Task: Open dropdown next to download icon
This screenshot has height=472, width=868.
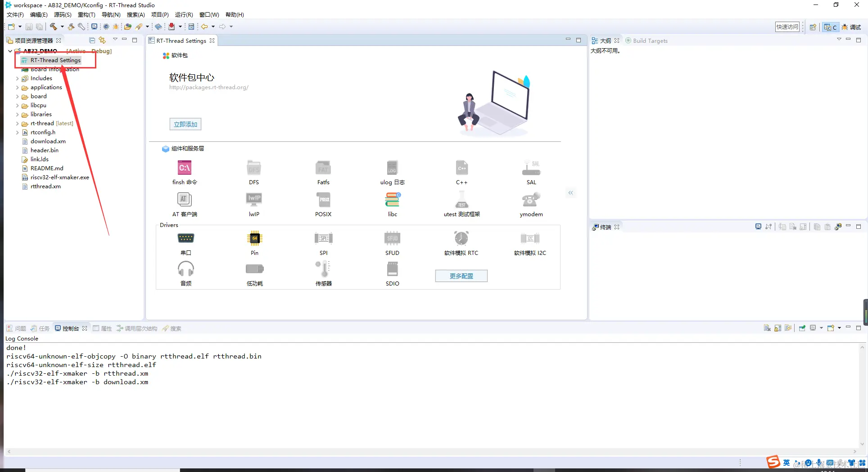Action: tap(180, 27)
